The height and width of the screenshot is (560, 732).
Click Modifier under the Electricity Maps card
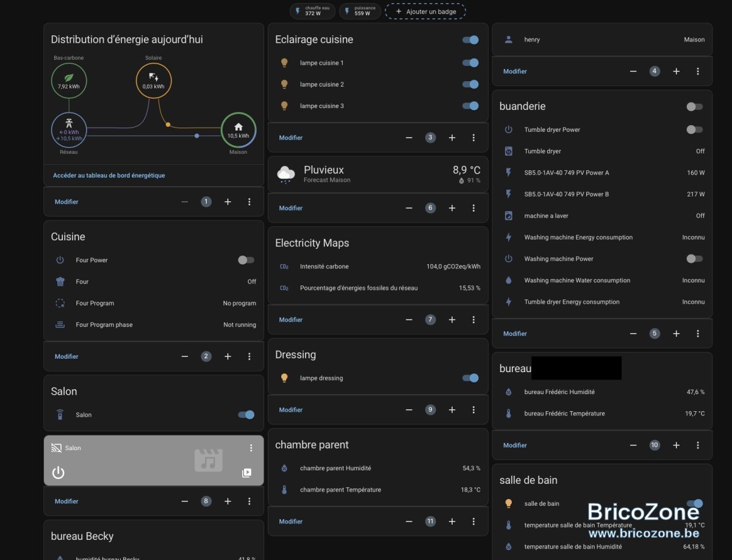pos(291,320)
